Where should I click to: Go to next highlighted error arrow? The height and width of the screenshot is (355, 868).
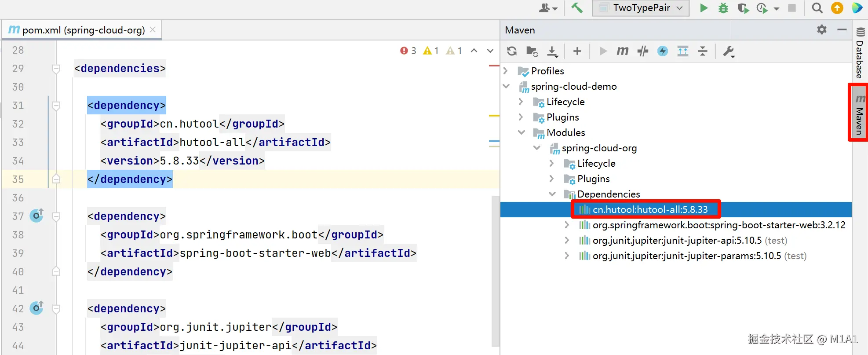490,51
